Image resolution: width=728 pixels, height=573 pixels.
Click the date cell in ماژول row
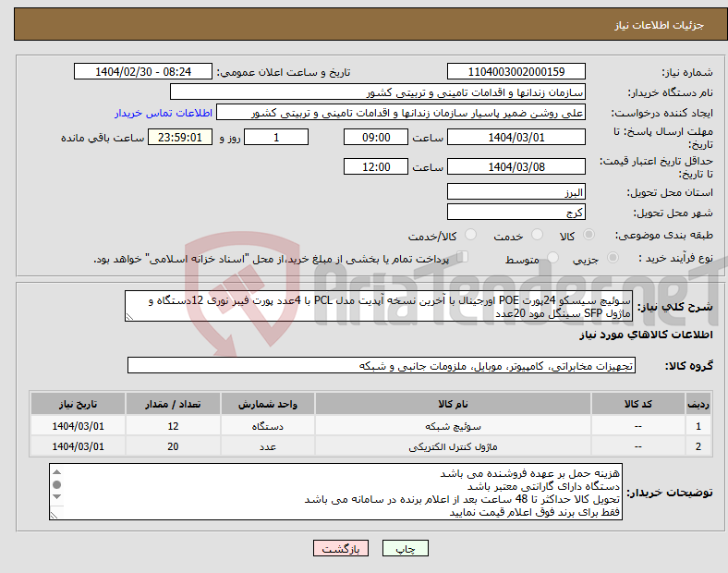pos(78,446)
